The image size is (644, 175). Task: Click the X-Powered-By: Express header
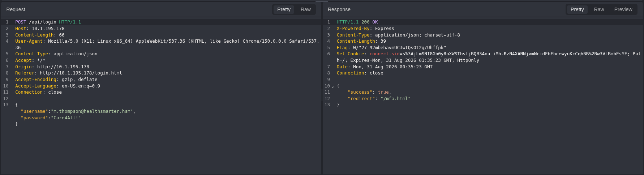[365, 29]
